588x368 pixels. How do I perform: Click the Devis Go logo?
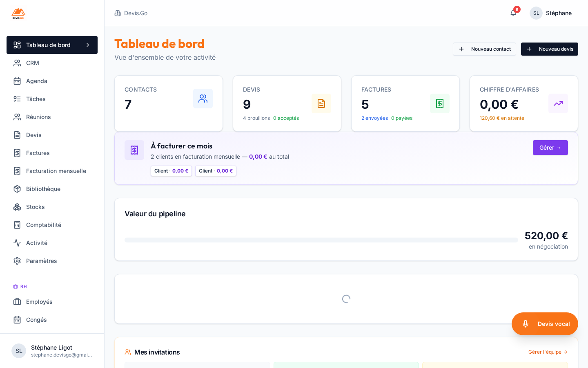coord(18,13)
